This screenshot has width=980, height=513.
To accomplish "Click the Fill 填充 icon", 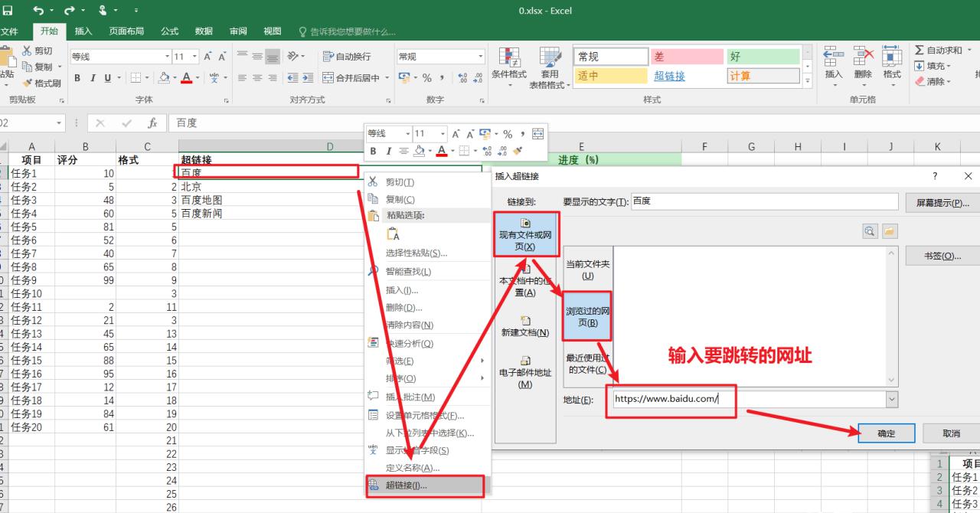I will click(x=920, y=66).
